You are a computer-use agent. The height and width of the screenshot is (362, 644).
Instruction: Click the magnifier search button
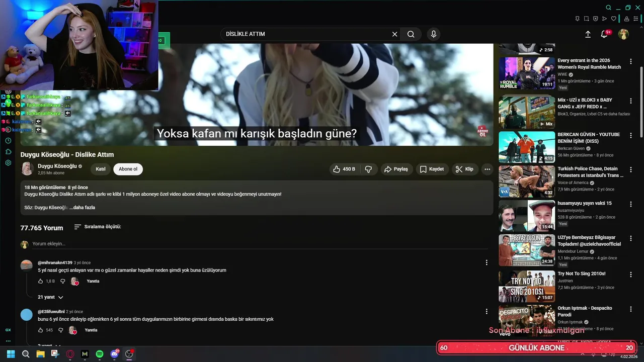tap(411, 34)
